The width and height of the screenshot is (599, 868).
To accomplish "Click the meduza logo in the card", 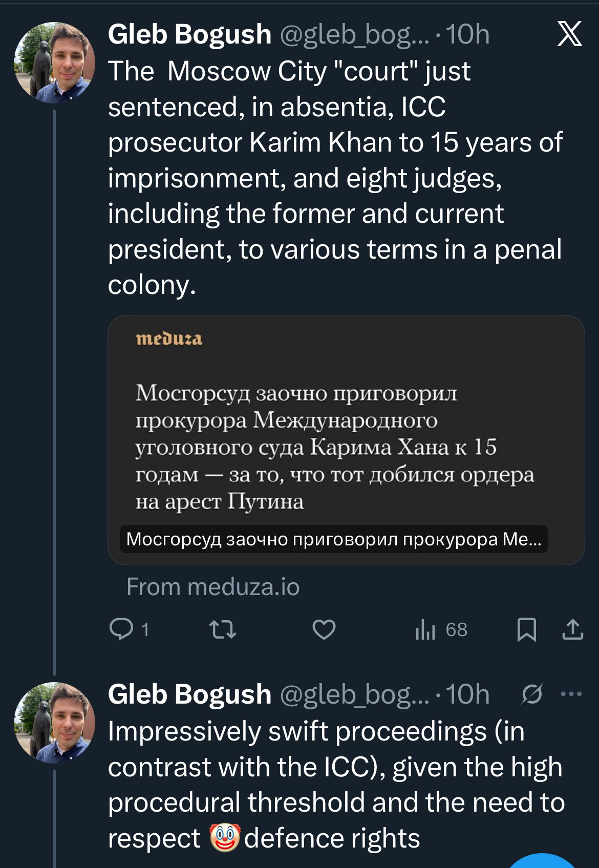I will pos(169,339).
